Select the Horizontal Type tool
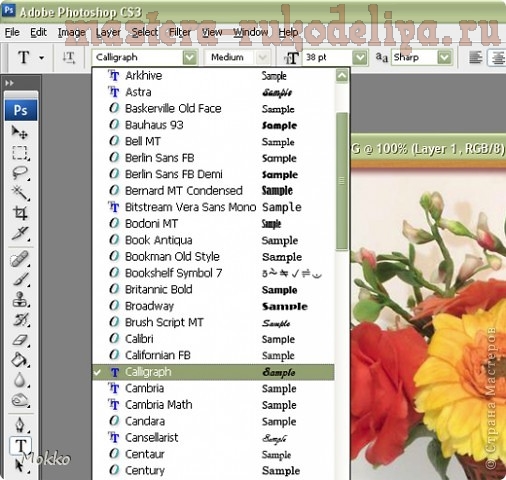Screen dimensions: 506x480 point(20,446)
